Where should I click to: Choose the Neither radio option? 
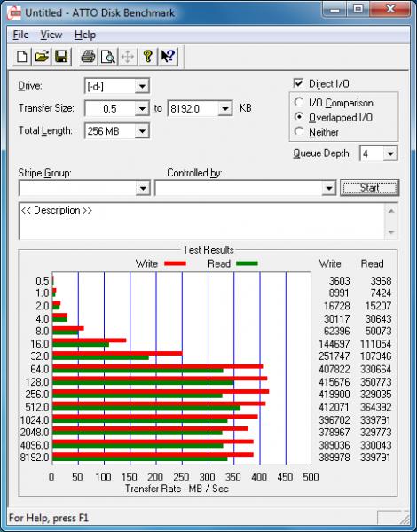pos(299,131)
